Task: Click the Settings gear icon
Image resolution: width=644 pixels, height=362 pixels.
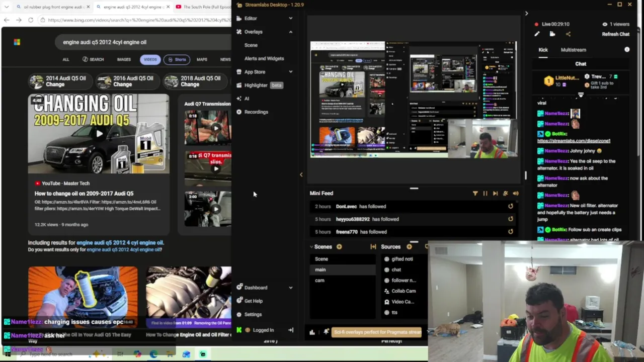Action: point(239,314)
